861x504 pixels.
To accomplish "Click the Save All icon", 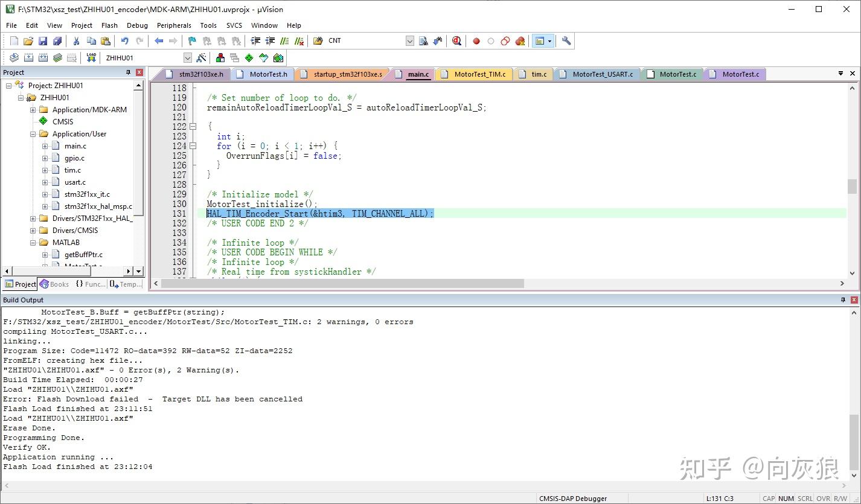I will click(57, 41).
